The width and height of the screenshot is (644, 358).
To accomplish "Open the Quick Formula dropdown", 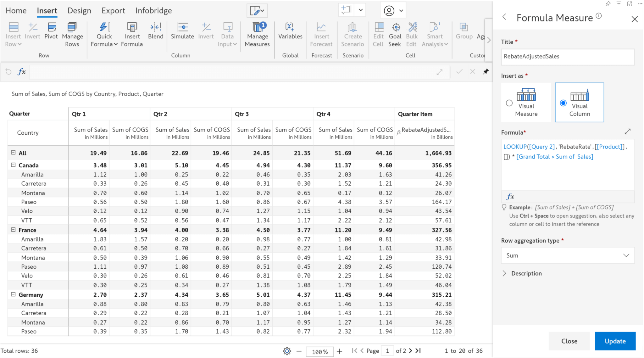I will point(104,35).
